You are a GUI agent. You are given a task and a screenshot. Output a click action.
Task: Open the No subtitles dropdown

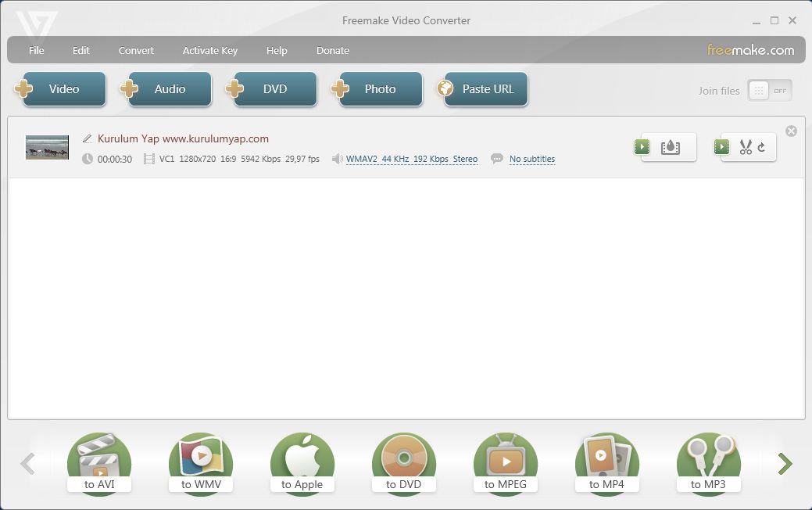tap(532, 159)
